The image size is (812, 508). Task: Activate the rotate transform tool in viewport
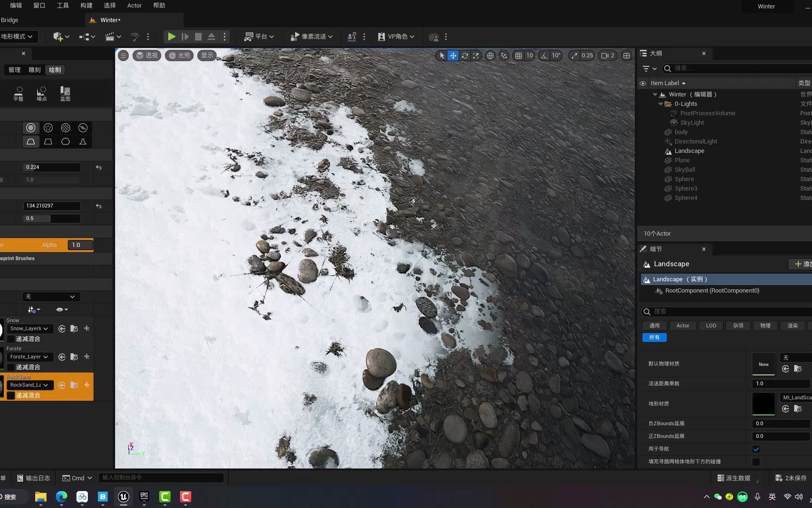[x=464, y=56]
